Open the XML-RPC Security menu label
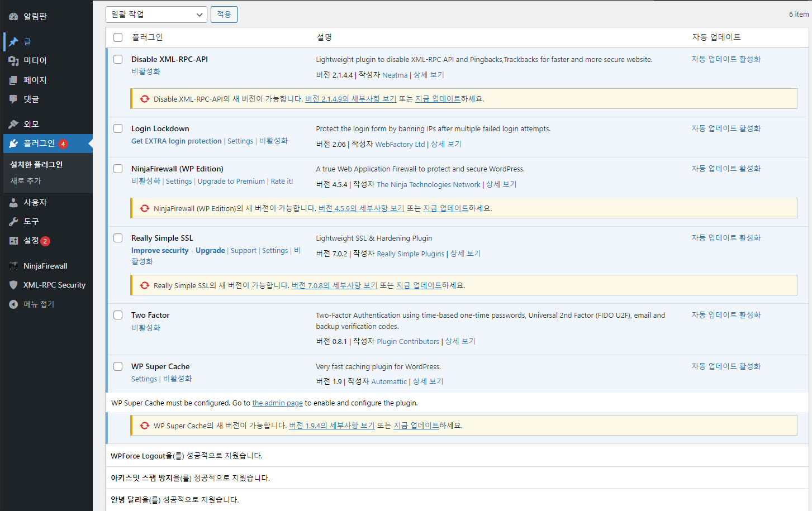 (54, 285)
